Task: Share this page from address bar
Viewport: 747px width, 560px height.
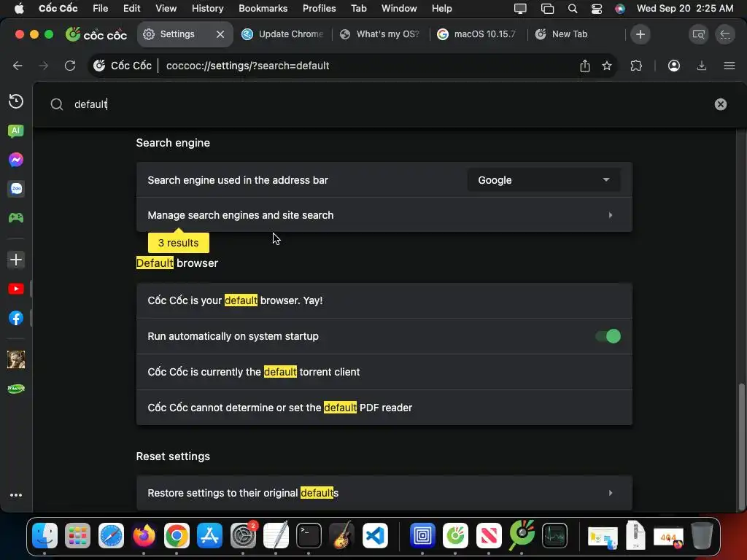Action: pyautogui.click(x=585, y=66)
